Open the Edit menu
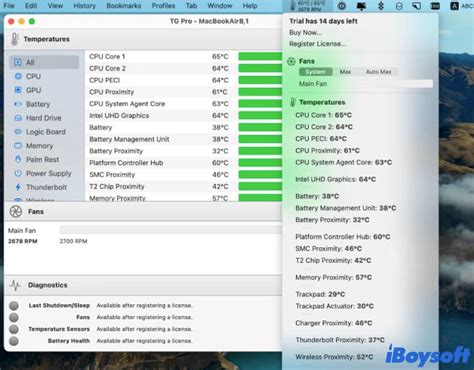The height and width of the screenshot is (370, 474). click(x=31, y=6)
